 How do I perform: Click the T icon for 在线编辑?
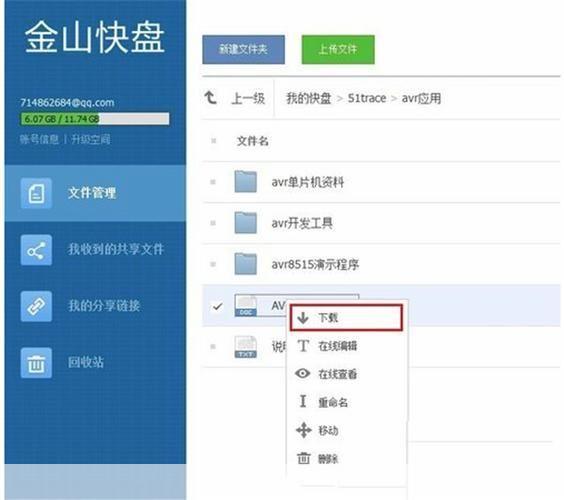point(303,346)
